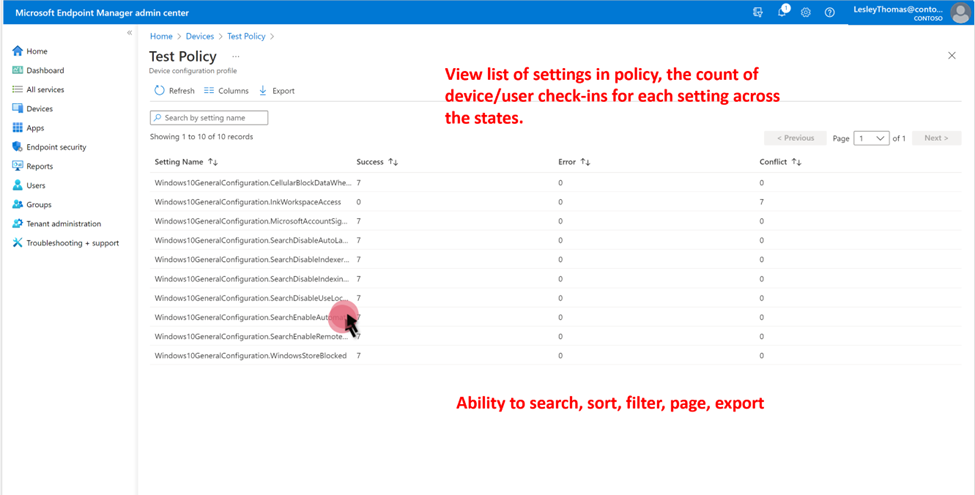Select the SearchDisableAutoLa... setting row
975x495 pixels.
click(x=555, y=241)
